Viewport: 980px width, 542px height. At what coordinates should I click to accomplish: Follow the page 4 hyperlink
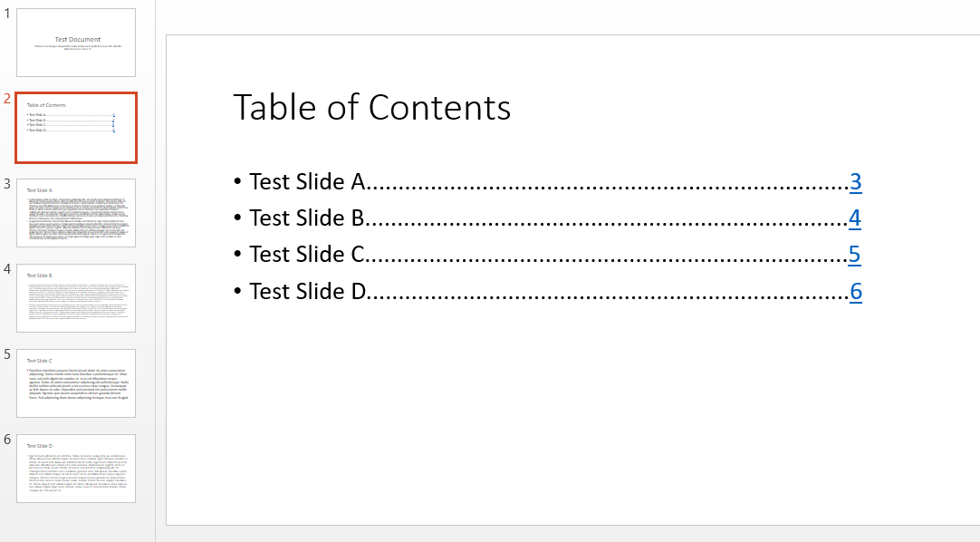tap(855, 218)
